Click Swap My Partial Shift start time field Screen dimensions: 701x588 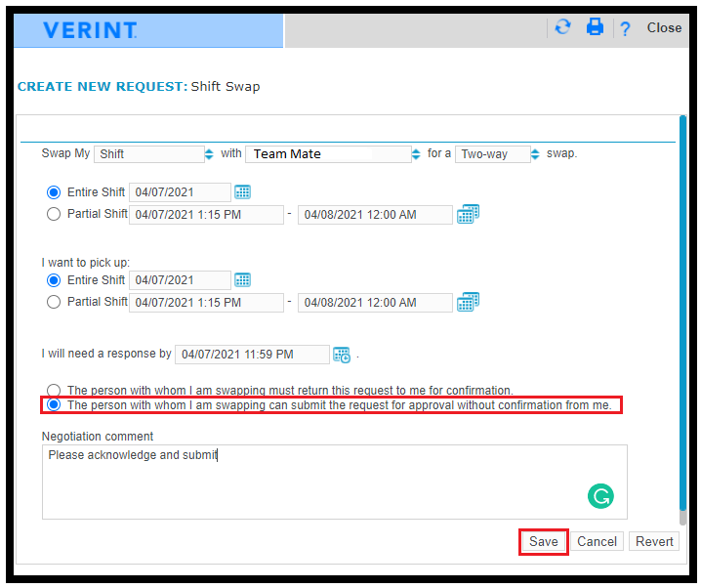[x=207, y=215]
